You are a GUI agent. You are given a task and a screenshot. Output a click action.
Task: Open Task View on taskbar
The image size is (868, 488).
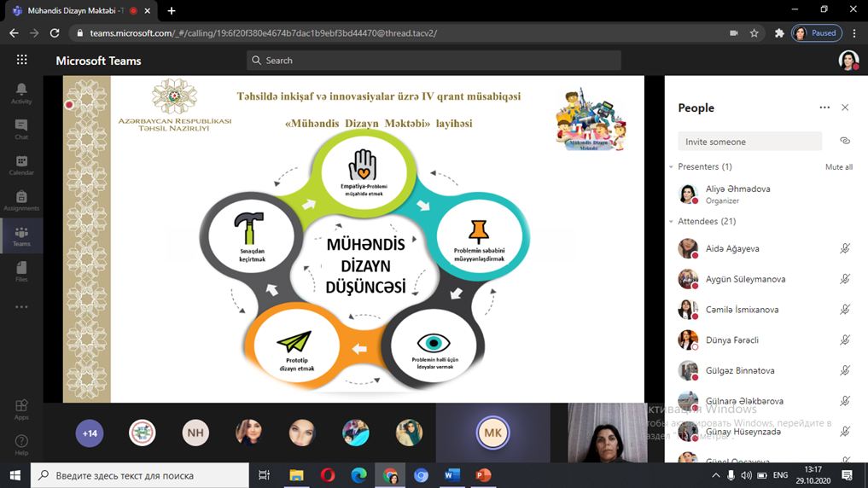pyautogui.click(x=264, y=475)
